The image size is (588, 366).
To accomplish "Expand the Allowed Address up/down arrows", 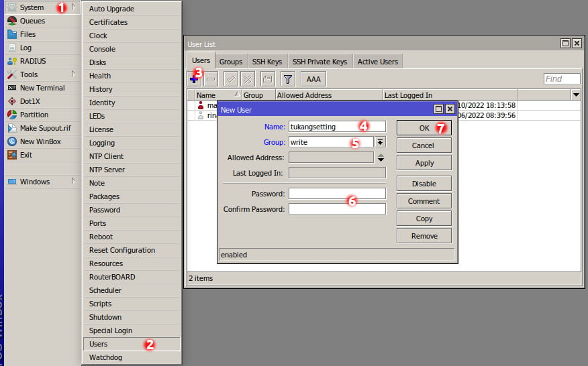I will click(x=381, y=158).
